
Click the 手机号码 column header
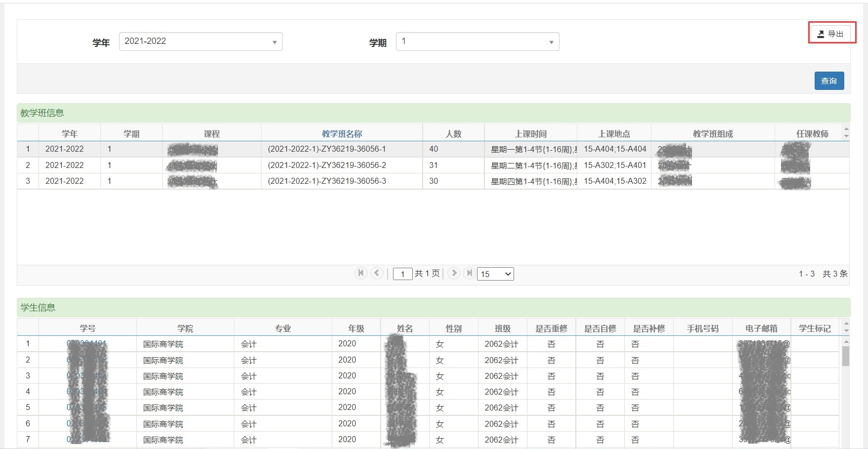click(x=702, y=328)
